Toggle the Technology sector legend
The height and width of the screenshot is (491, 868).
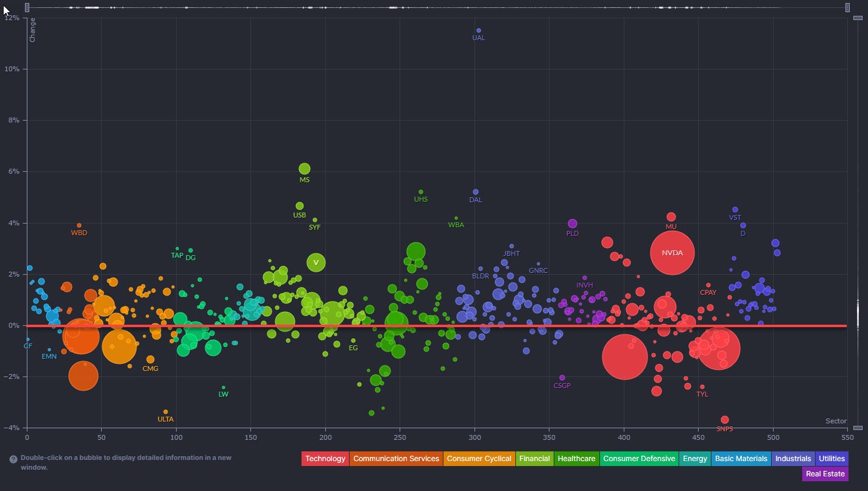[325, 459]
